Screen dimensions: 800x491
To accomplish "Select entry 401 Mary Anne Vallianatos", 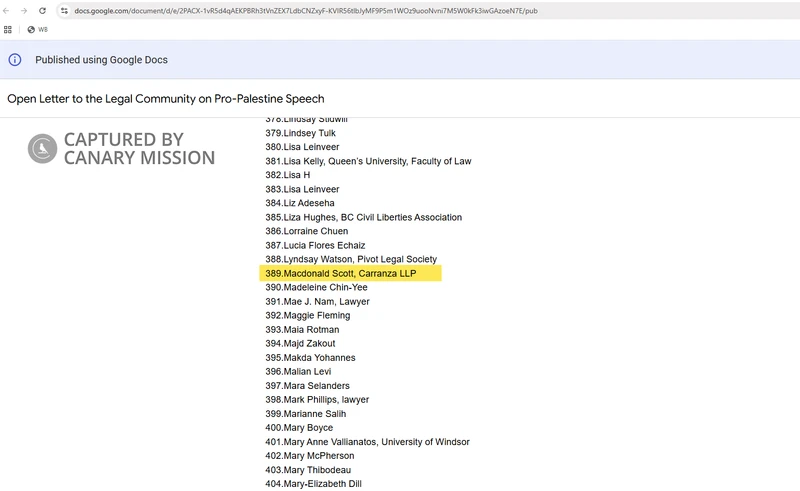I will 367,442.
